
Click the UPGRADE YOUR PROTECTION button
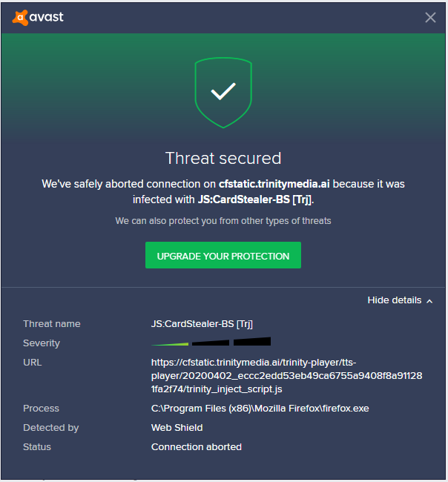pyautogui.click(x=223, y=255)
